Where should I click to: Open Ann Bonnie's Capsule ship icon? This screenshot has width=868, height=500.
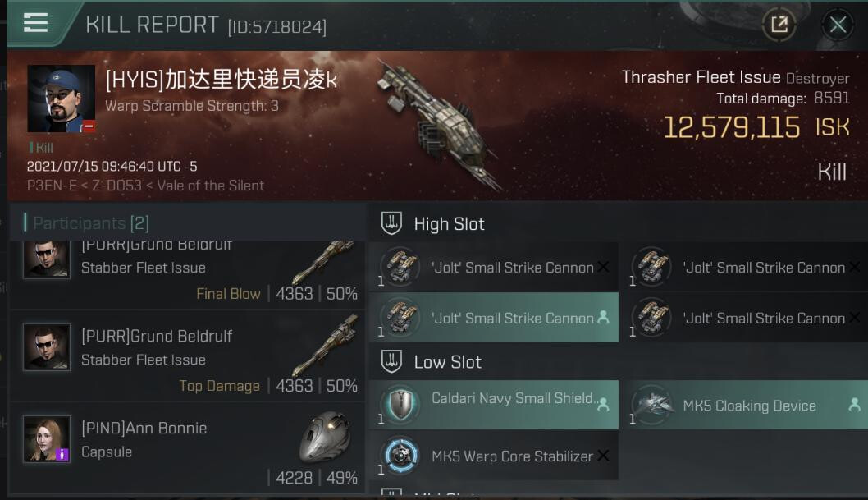327,438
